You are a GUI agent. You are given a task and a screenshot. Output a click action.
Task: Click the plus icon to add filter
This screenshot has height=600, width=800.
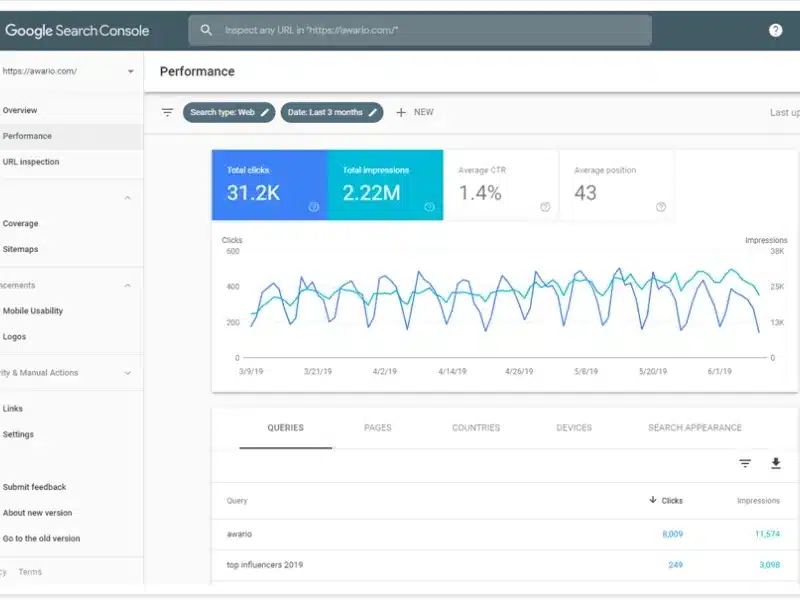click(401, 112)
